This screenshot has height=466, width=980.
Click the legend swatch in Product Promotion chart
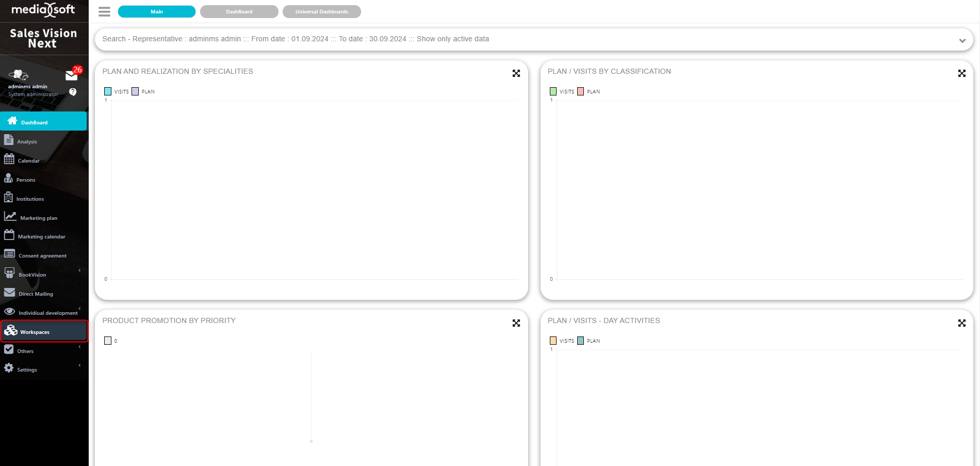tap(108, 341)
